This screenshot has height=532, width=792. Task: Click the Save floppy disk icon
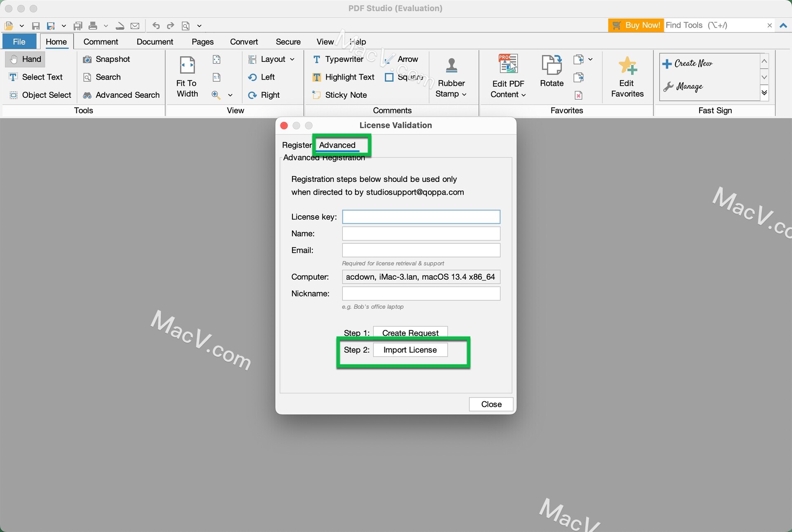pyautogui.click(x=36, y=26)
